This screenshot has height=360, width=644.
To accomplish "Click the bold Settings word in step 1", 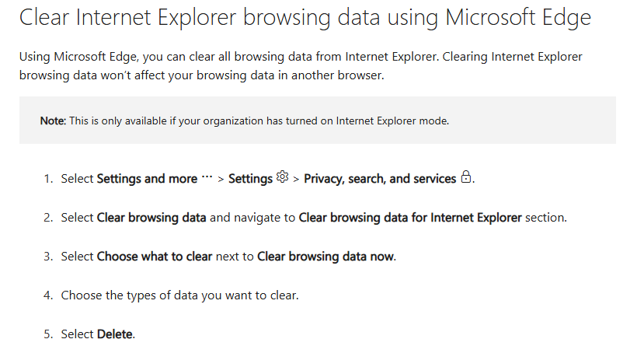I will click(251, 179).
